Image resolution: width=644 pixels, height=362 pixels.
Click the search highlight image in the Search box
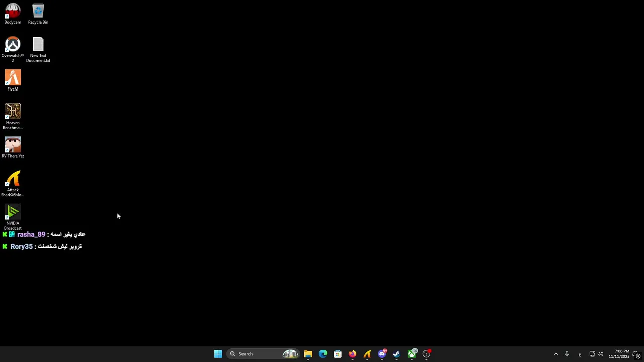(290, 354)
